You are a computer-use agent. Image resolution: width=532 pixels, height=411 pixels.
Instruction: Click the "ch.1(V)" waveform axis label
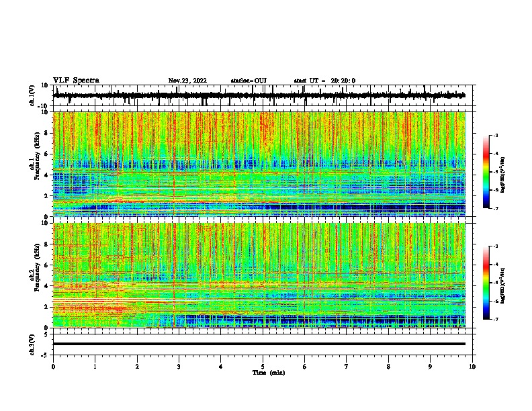click(32, 95)
